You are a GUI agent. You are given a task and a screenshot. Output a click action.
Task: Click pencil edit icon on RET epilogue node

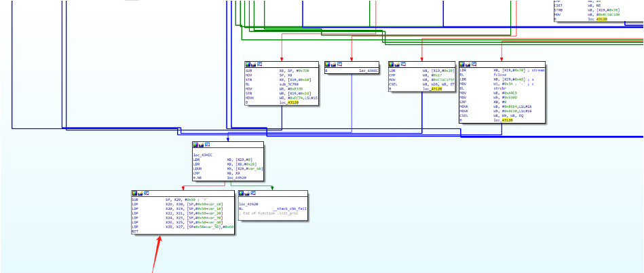point(140,194)
